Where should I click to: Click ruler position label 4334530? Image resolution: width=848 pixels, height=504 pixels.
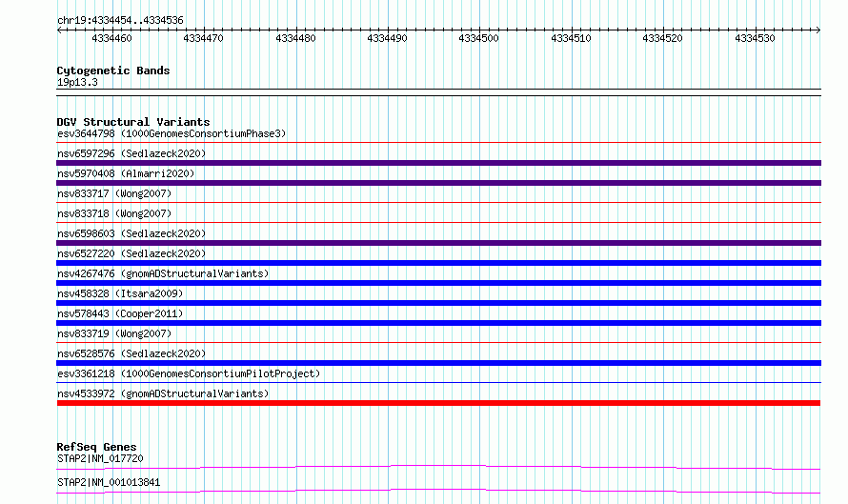755,38
